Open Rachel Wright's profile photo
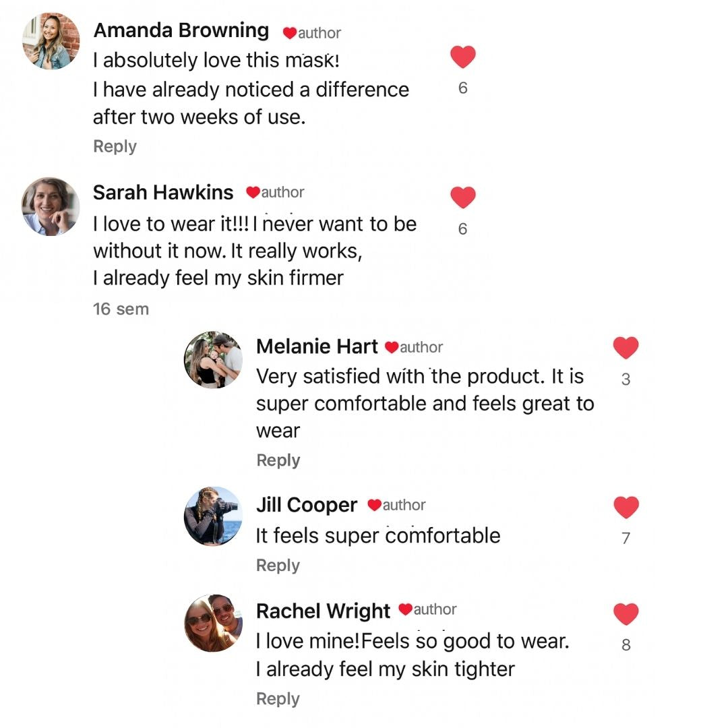 click(x=213, y=623)
